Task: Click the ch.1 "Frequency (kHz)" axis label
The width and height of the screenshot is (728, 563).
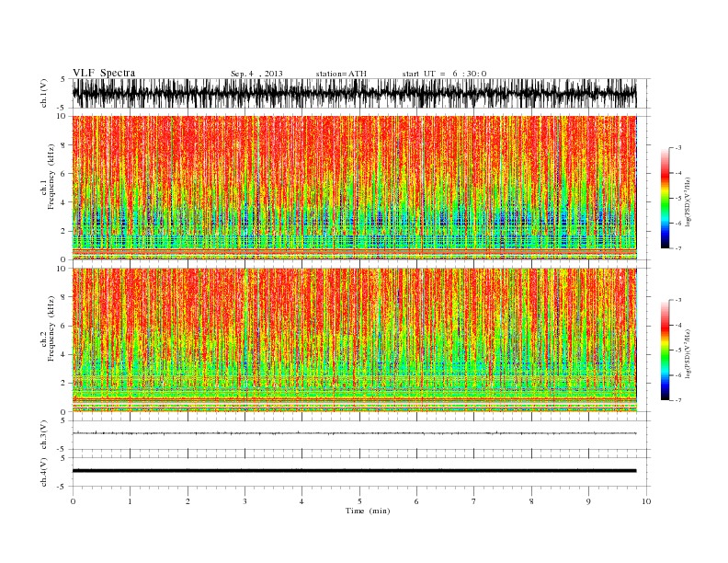Action: tap(51, 176)
